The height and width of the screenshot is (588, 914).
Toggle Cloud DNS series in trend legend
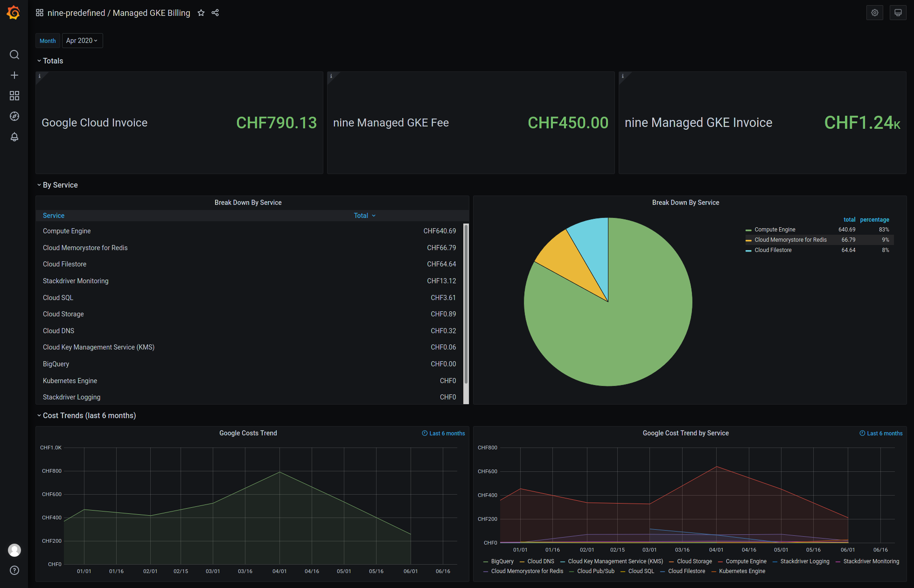tap(541, 561)
